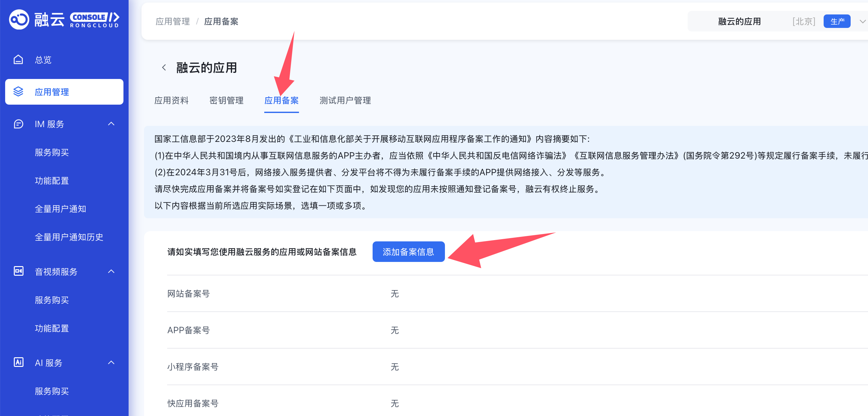Collapse the AI 服务 section chevron
The height and width of the screenshot is (416, 868).
[111, 362]
